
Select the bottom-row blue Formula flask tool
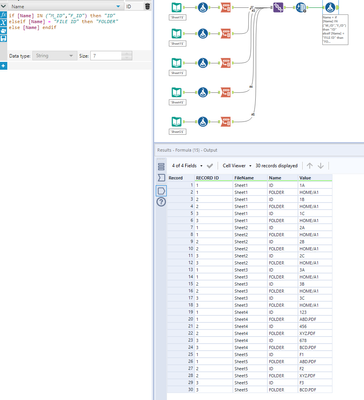[x=203, y=121]
